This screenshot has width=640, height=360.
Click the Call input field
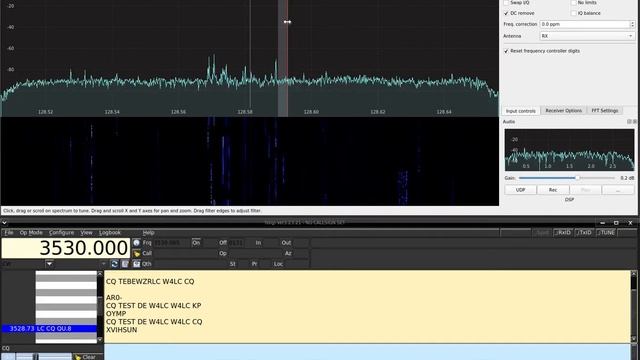point(186,253)
